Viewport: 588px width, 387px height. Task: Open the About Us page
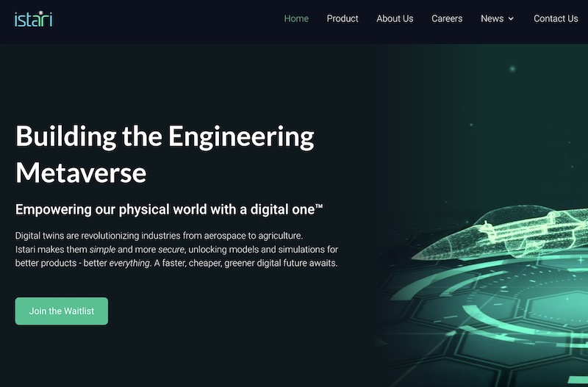coord(395,18)
